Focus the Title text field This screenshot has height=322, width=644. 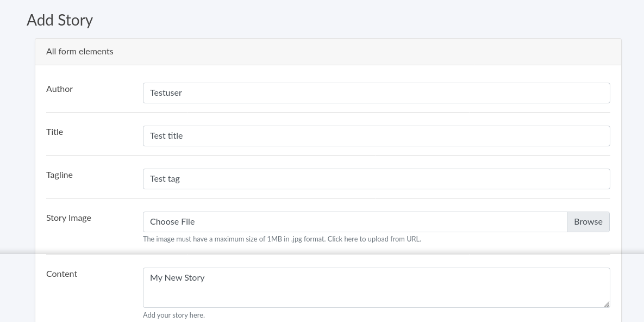(x=376, y=136)
